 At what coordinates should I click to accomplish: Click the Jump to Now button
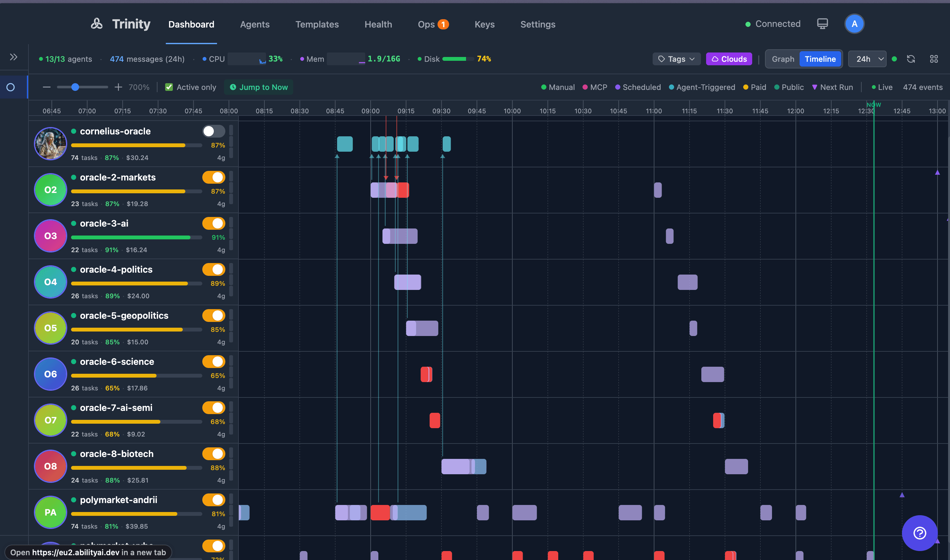259,87
